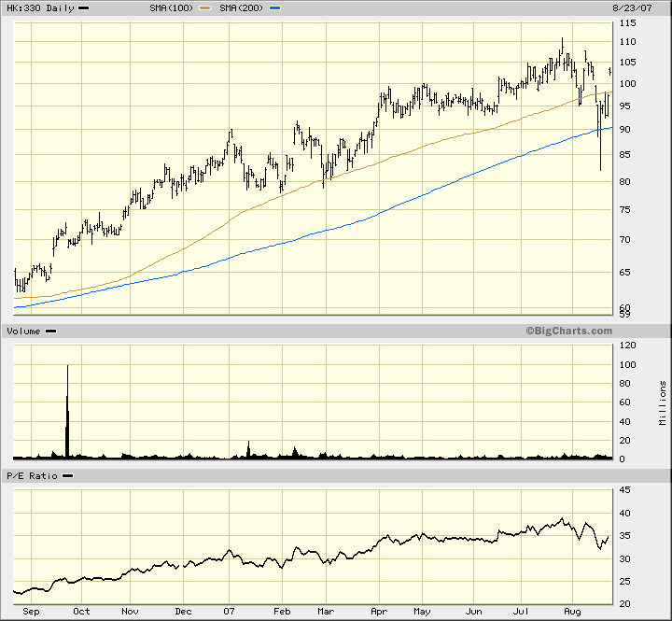Viewport: 672px width, 621px height.
Task: Click the 07 year label
Action: pos(229,611)
